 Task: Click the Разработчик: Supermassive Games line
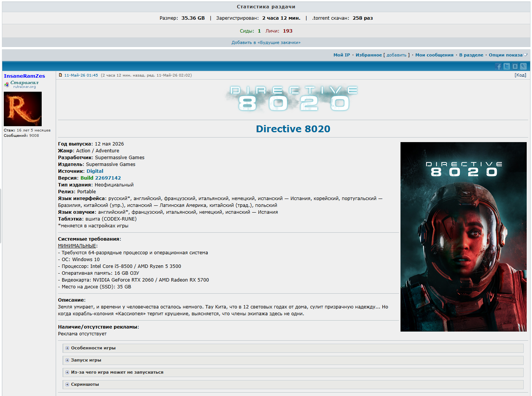101,158
